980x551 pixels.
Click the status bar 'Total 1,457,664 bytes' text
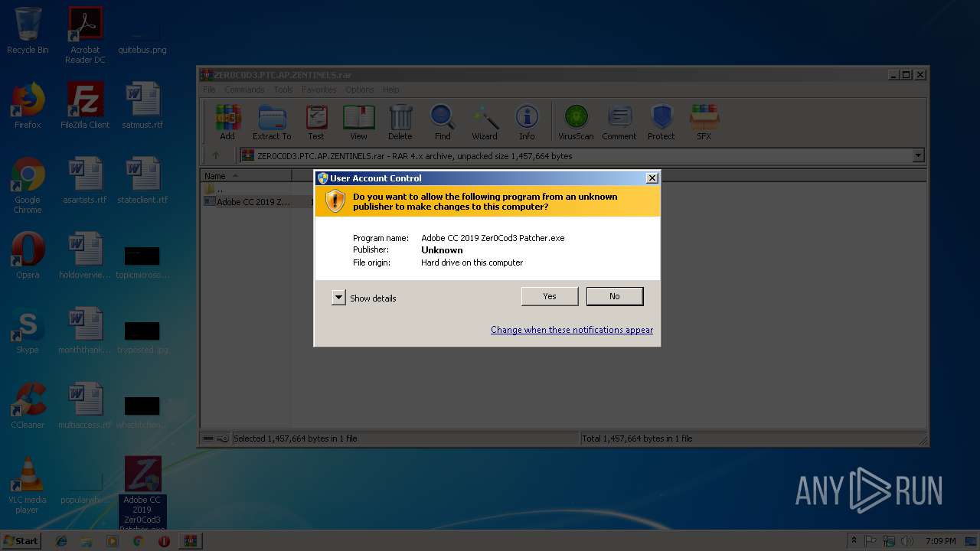[x=637, y=439]
